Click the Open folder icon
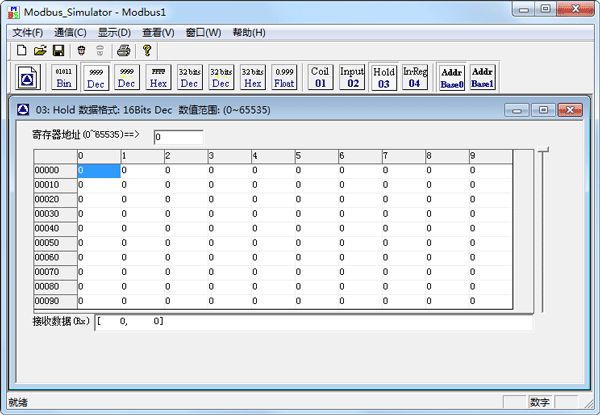 [x=40, y=50]
